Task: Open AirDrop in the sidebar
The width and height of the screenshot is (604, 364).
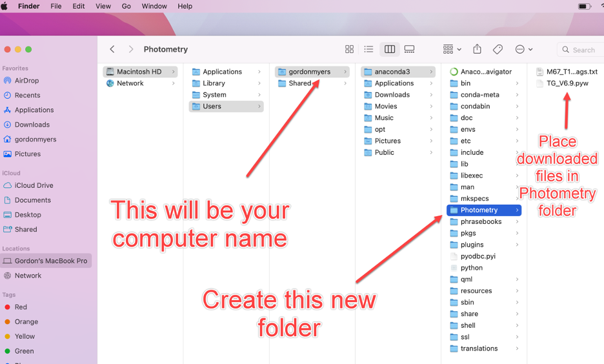Action: tap(26, 81)
